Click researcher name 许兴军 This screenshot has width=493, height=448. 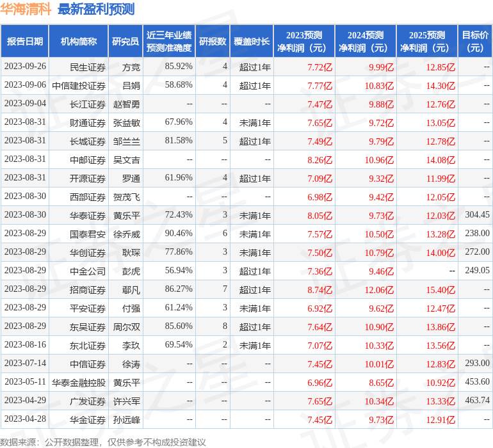click(126, 401)
